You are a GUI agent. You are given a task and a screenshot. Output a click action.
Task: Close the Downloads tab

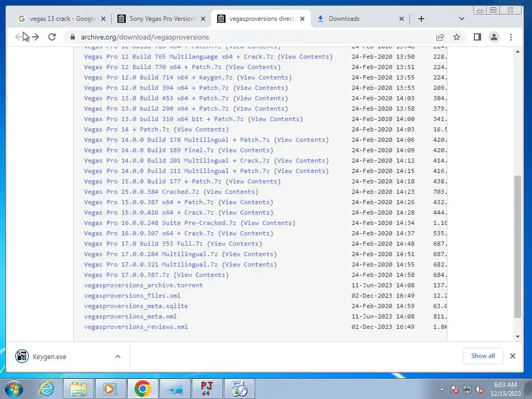[x=402, y=19]
